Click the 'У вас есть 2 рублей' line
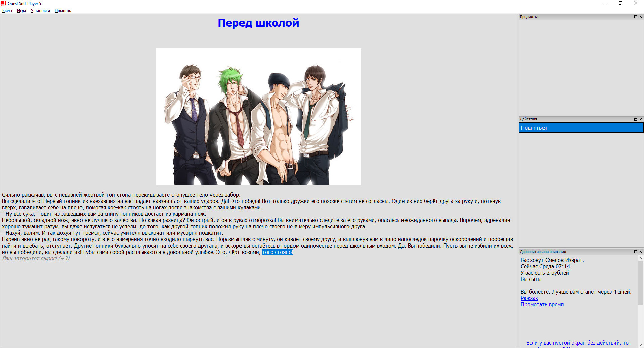This screenshot has height=348, width=644. point(544,273)
